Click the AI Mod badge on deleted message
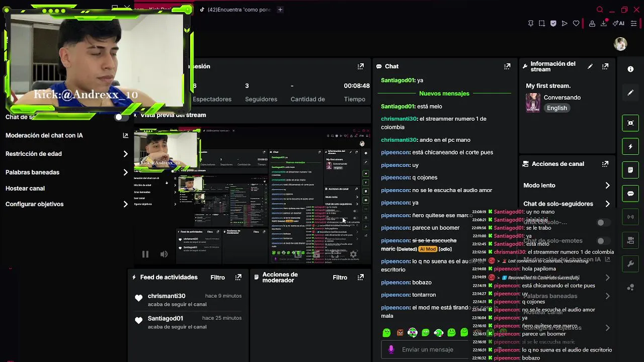Screen dimensions: 644x362 coord(428,249)
